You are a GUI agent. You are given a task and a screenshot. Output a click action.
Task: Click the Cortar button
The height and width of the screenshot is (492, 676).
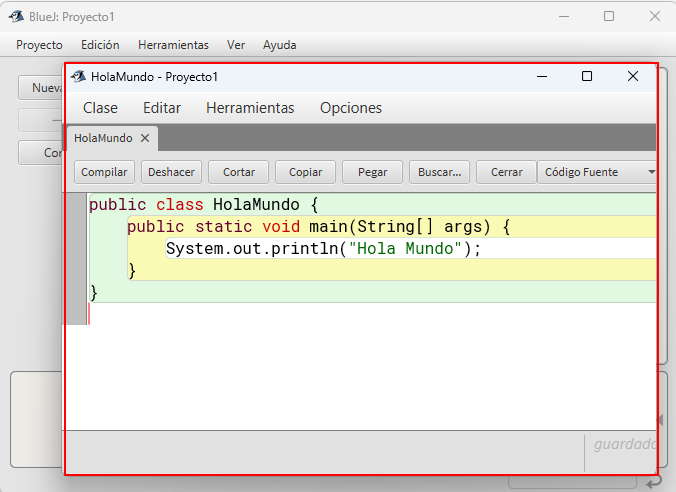pos(239,172)
